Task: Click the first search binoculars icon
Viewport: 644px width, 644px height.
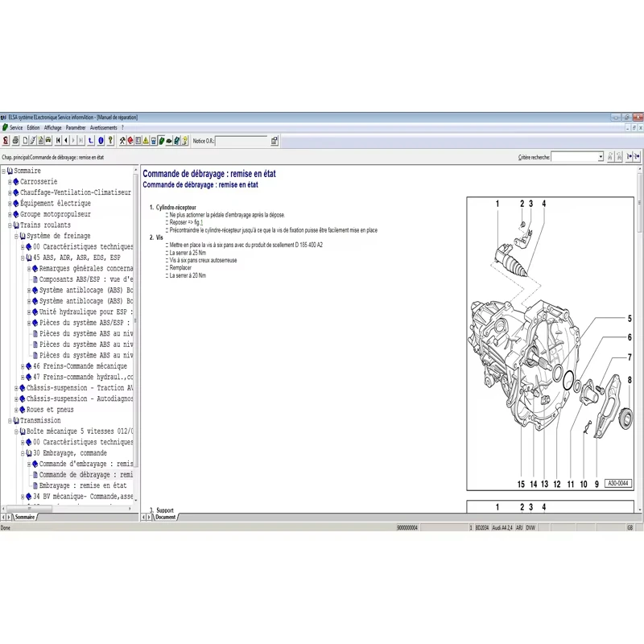Action: pyautogui.click(x=610, y=156)
